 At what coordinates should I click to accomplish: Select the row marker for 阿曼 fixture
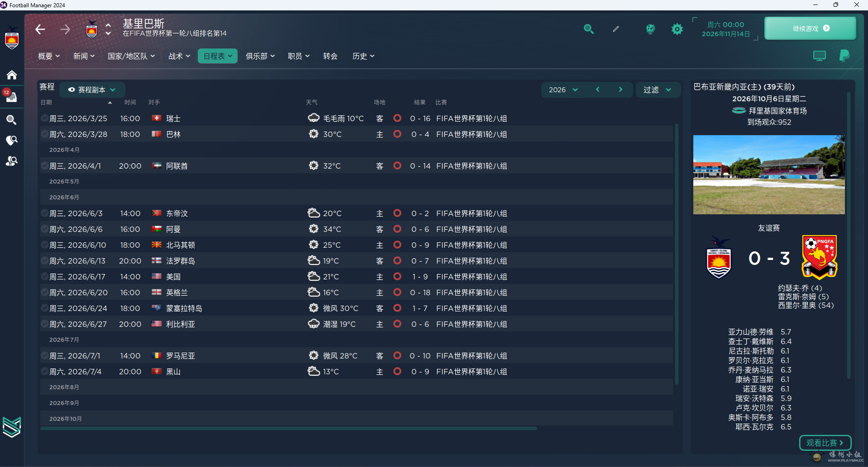coord(44,229)
